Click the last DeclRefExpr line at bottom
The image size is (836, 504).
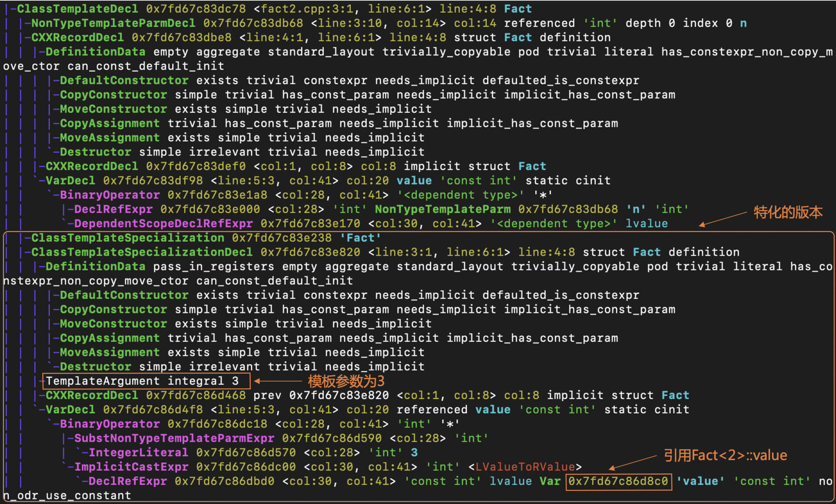click(x=128, y=481)
